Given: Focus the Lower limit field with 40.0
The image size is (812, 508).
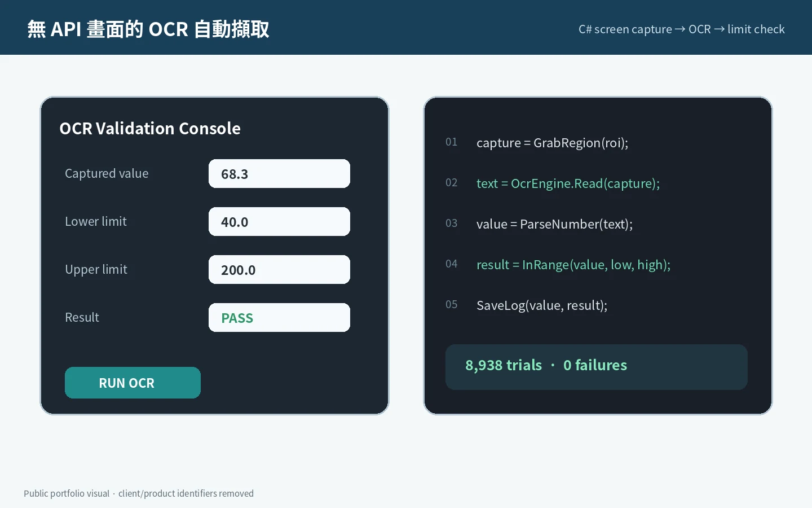Looking at the screenshot, I should click(x=279, y=222).
